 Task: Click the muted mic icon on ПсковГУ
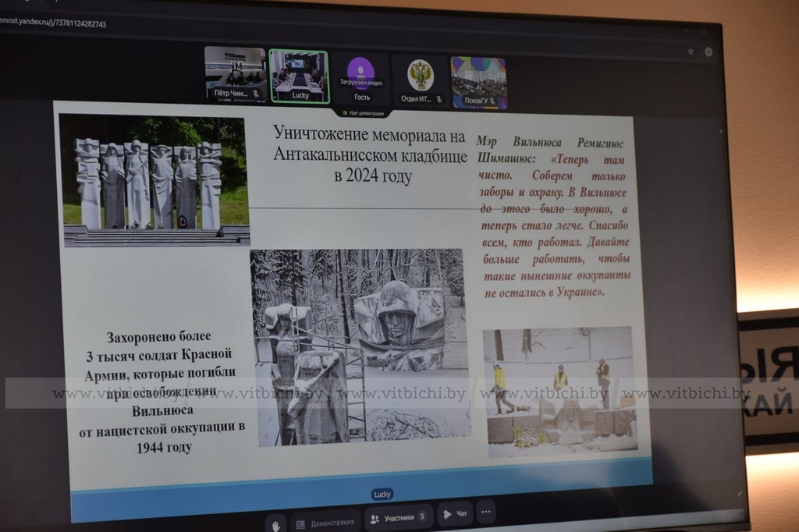tap(492, 101)
